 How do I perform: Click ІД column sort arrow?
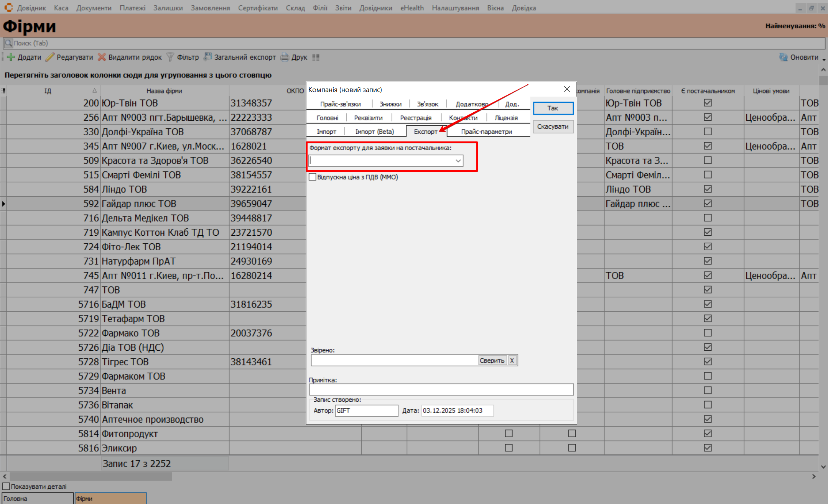pos(94,90)
